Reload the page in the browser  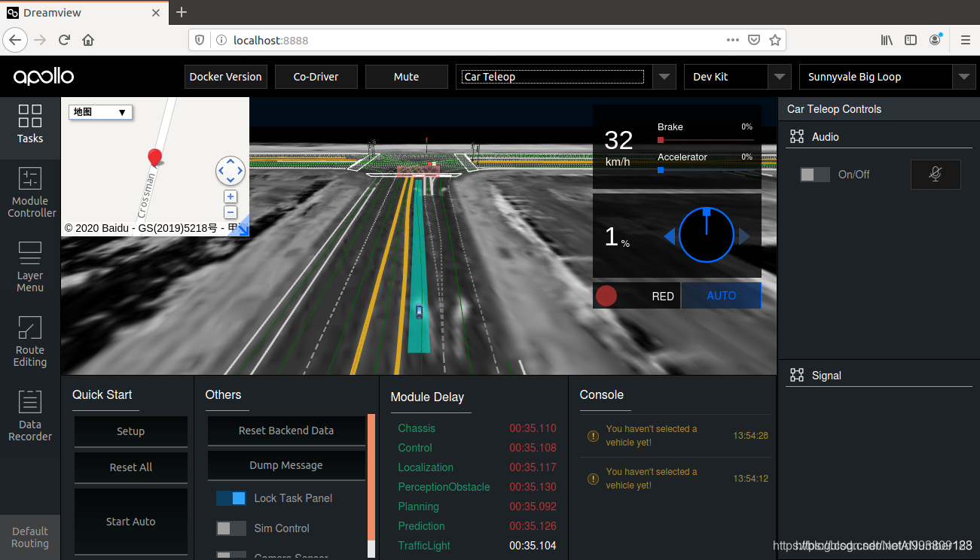click(x=64, y=40)
